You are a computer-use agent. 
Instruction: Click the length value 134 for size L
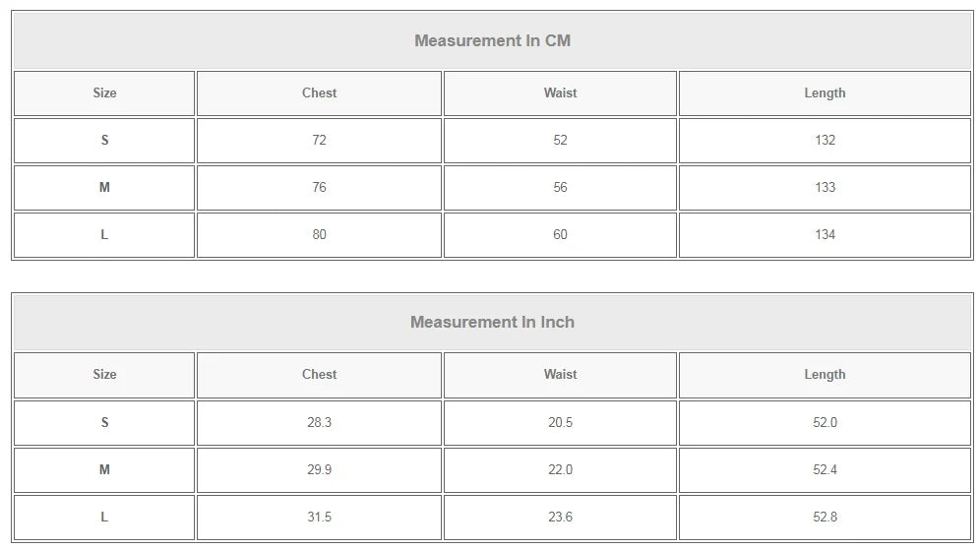(x=825, y=235)
